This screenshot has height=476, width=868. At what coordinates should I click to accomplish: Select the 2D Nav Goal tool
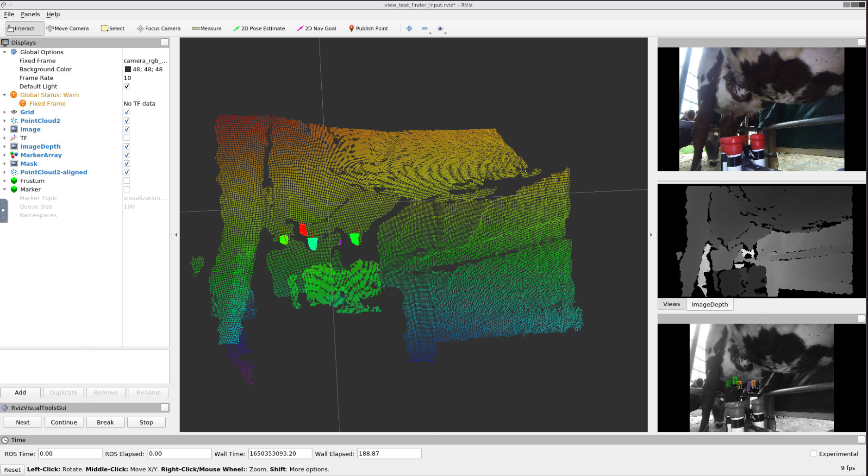coord(316,28)
